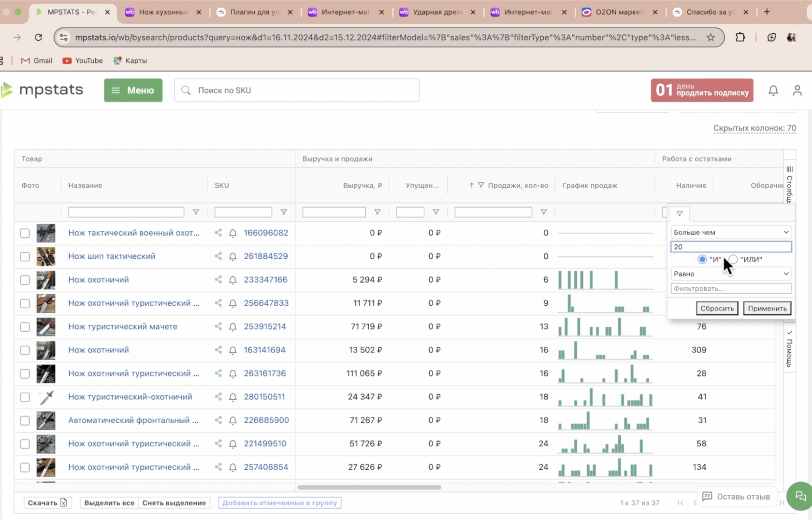Open chat support bubble icon
The image size is (812, 520).
[800, 496]
